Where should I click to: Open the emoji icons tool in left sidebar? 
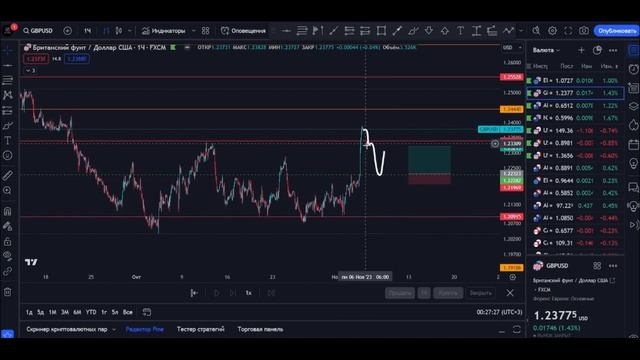pos(8,156)
